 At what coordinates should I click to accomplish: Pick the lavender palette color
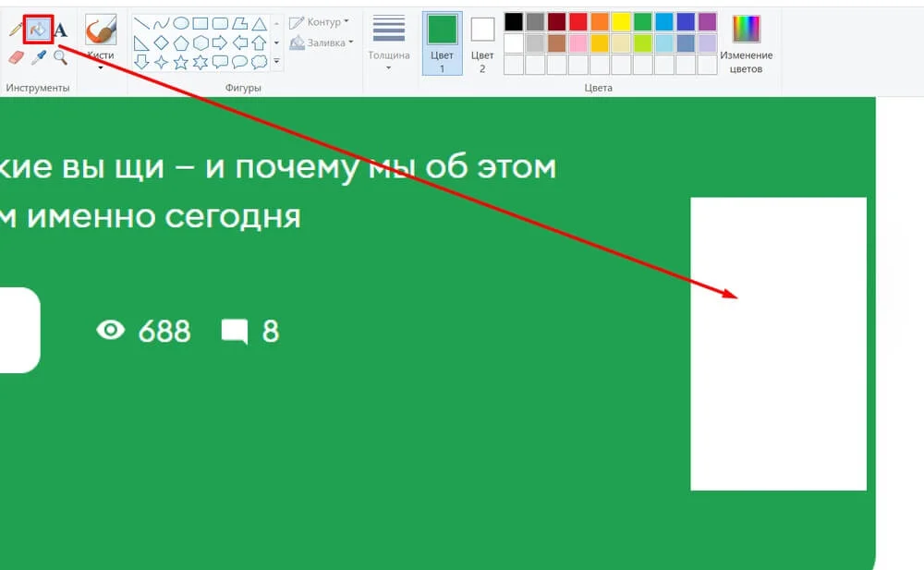tap(707, 43)
